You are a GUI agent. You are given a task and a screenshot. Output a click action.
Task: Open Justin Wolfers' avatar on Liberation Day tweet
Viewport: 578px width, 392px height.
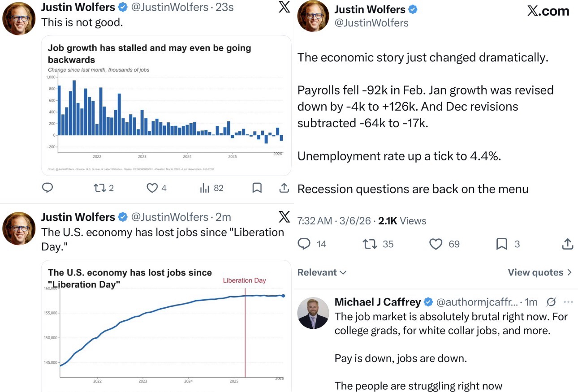19,228
